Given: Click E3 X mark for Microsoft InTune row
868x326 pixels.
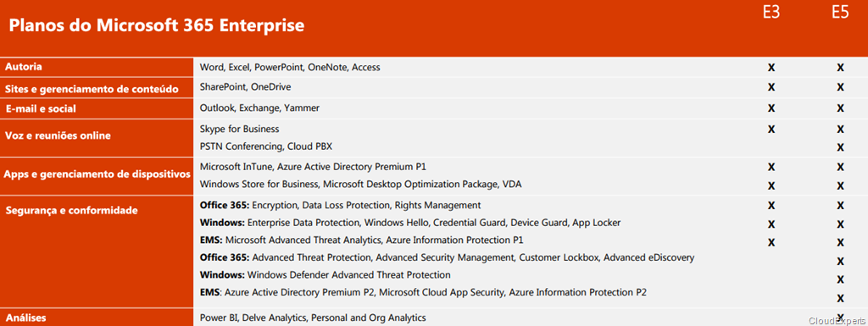Looking at the screenshot, I should [771, 166].
